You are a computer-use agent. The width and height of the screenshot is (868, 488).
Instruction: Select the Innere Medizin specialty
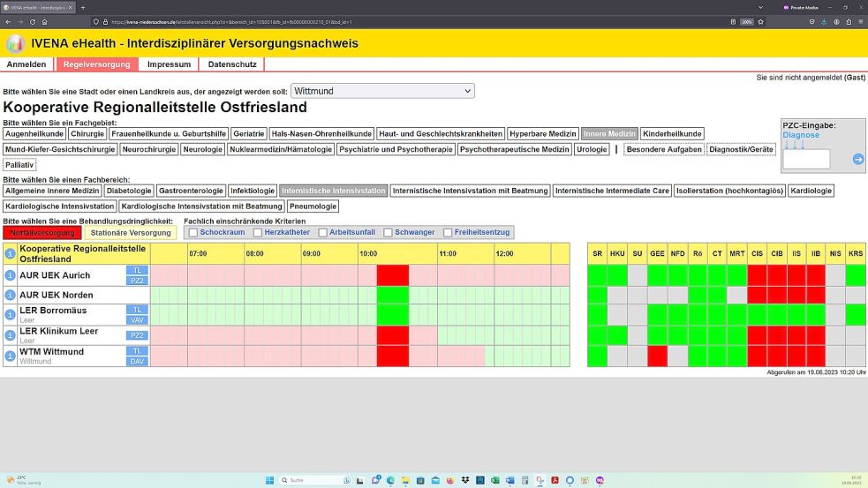609,134
